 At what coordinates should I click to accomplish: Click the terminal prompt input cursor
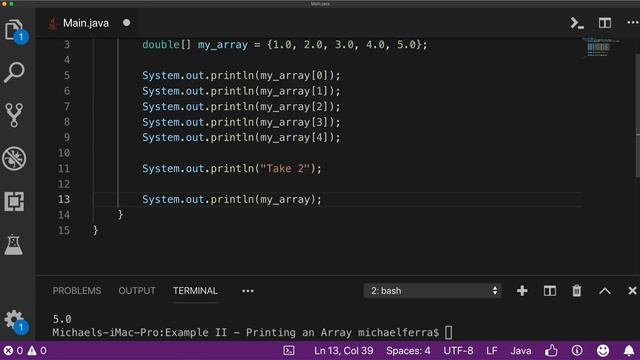449,332
